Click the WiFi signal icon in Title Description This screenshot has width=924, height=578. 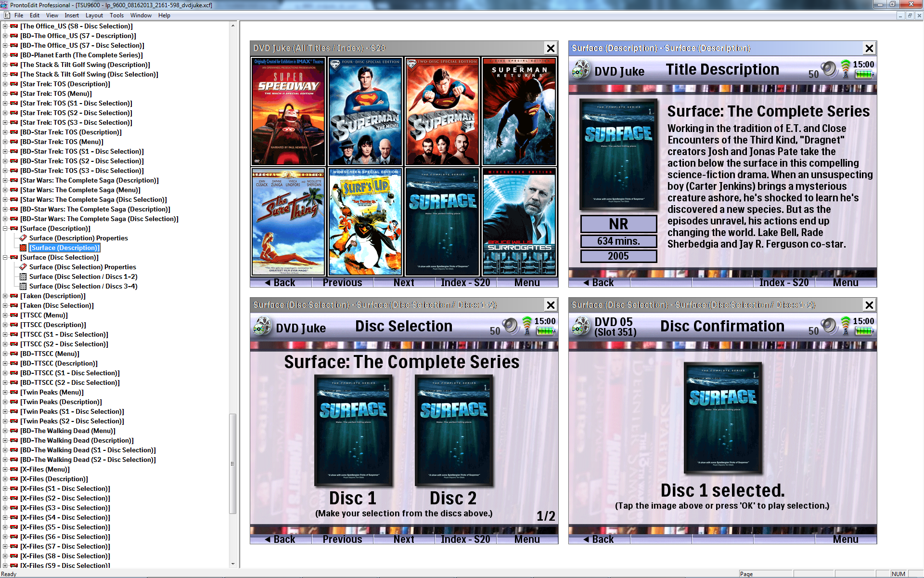846,69
